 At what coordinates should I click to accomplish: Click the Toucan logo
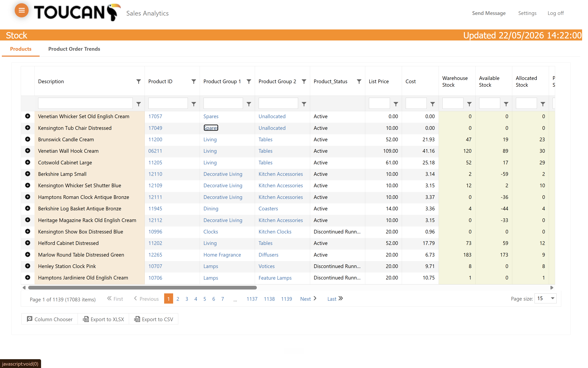coord(77,12)
